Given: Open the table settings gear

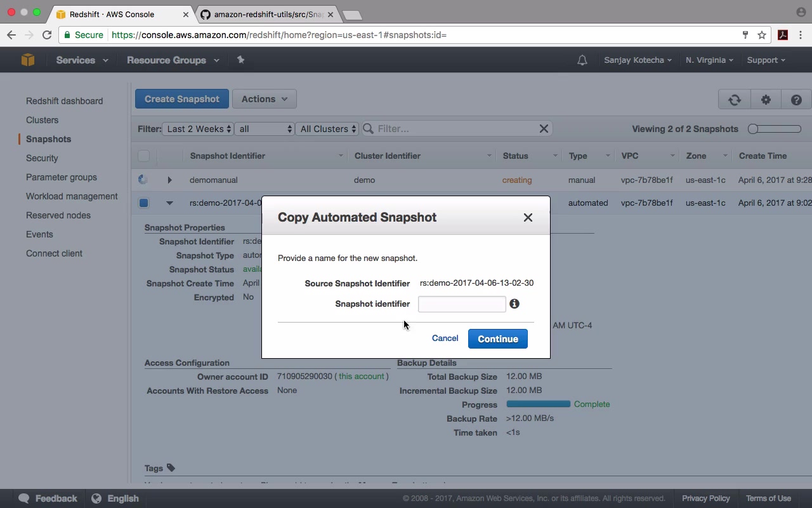Looking at the screenshot, I should [x=766, y=100].
